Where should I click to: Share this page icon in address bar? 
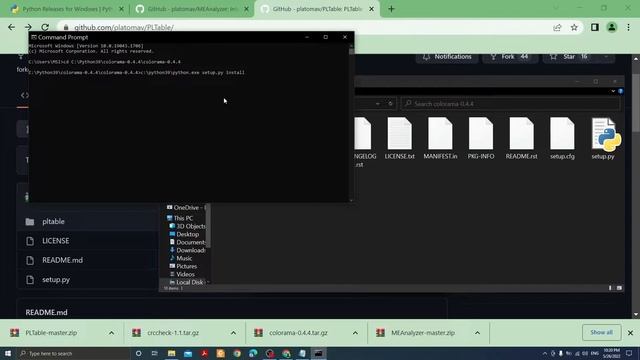(x=557, y=27)
